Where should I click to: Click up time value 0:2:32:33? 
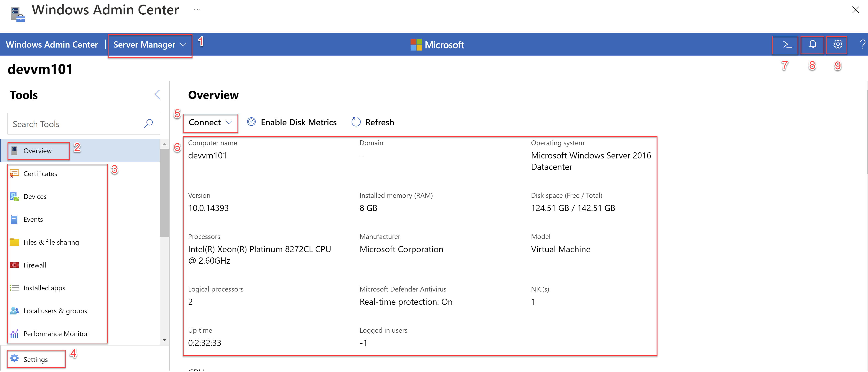point(205,343)
